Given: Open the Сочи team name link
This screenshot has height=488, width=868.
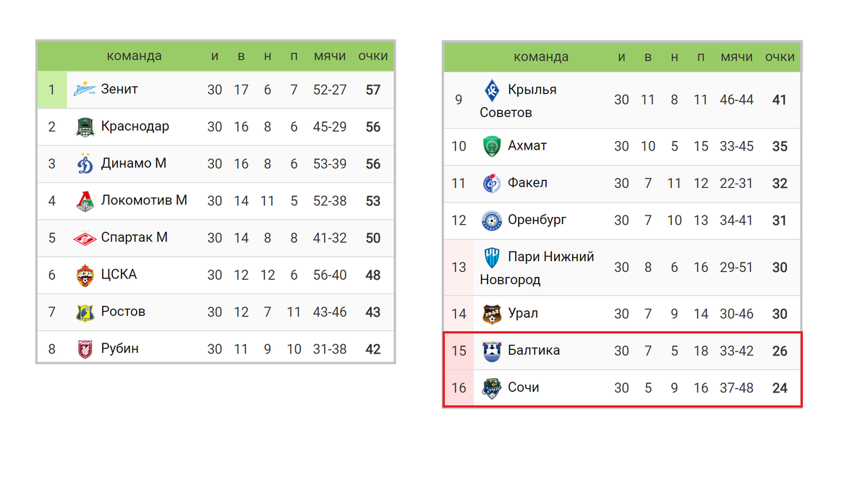Looking at the screenshot, I should tap(524, 388).
